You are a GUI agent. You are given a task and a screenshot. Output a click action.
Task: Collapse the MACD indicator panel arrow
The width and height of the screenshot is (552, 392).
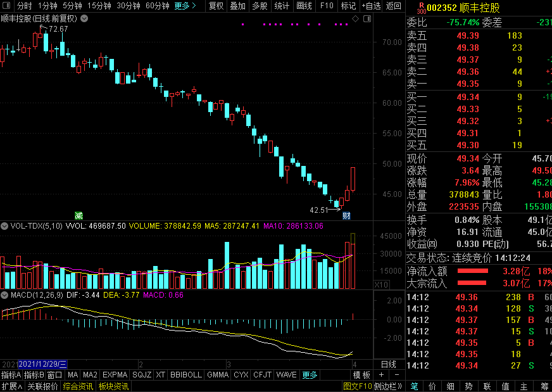click(4, 295)
